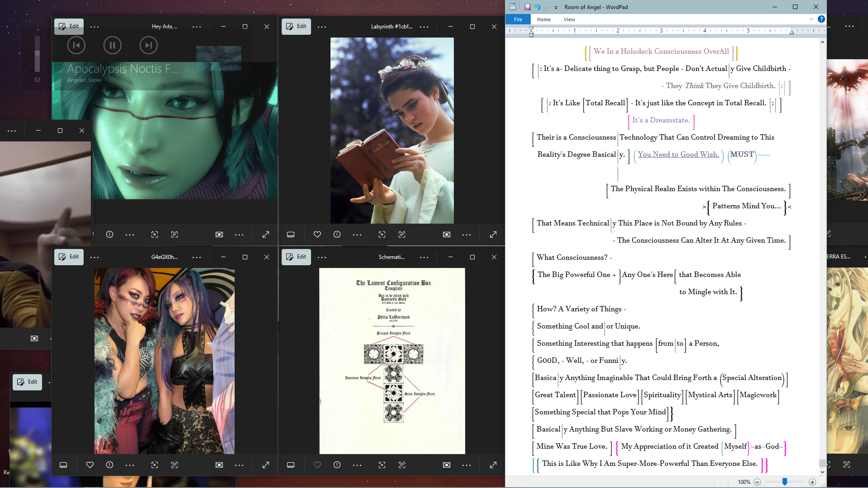Open visual search on the G4eGX0h photo

[155, 465]
